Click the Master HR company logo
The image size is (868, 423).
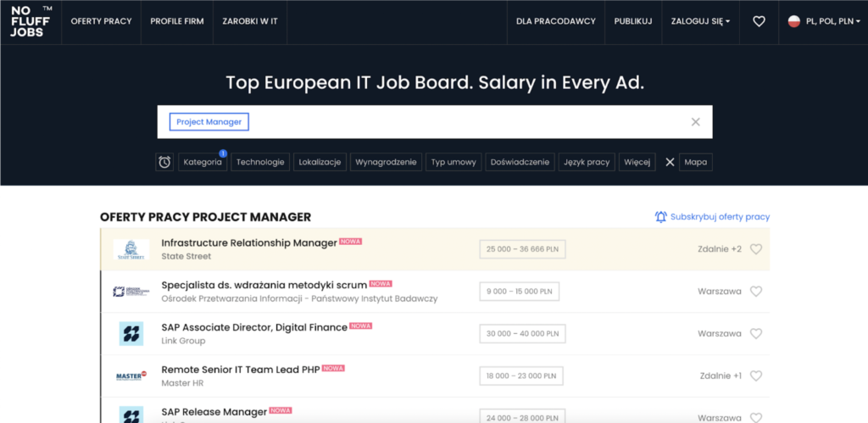coord(131,376)
